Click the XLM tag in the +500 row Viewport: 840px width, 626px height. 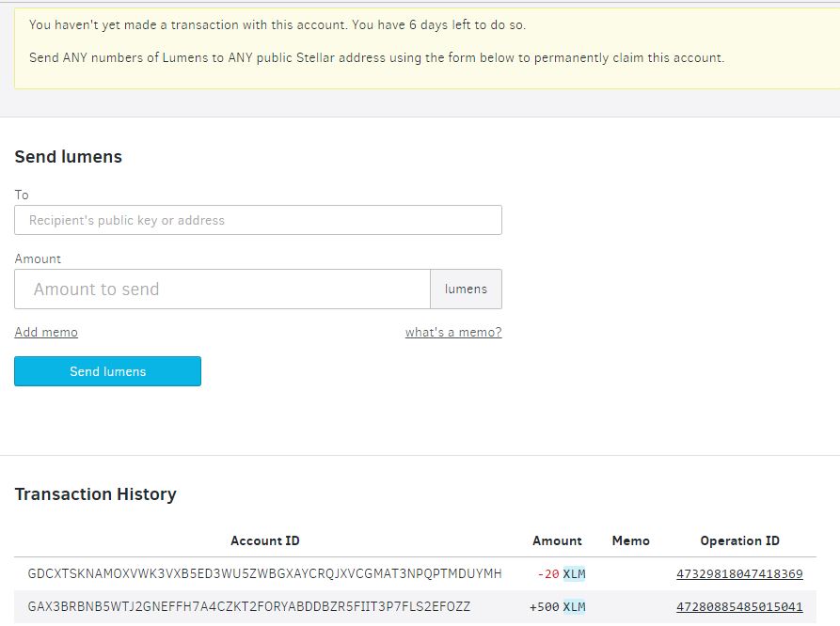[574, 607]
